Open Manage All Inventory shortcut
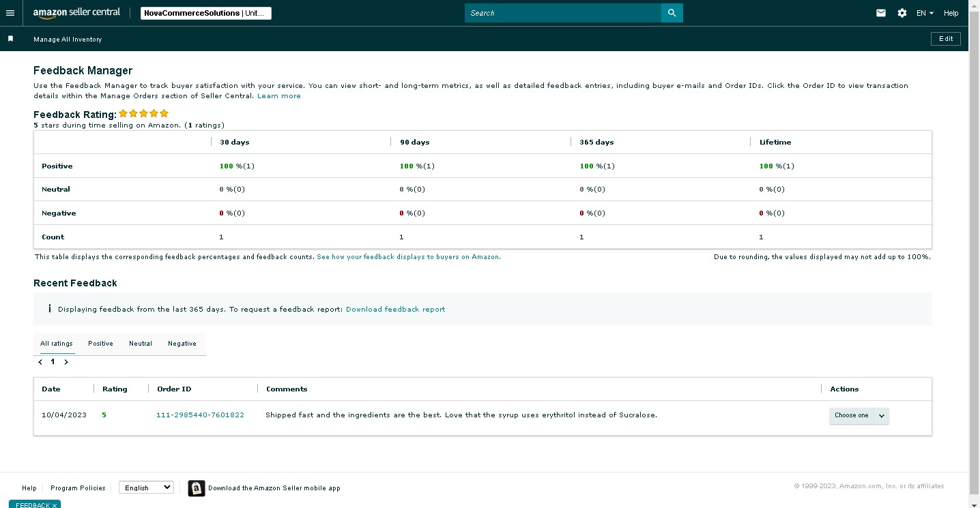 (68, 40)
